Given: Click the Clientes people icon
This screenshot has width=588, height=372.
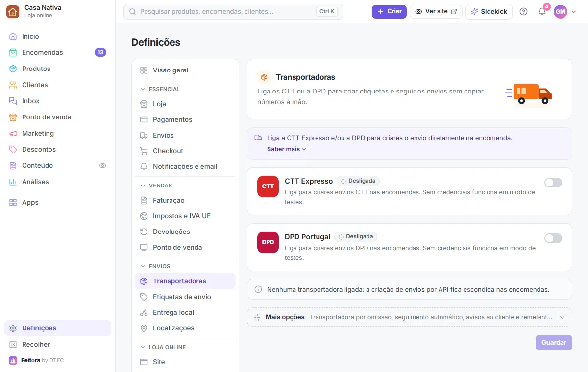Looking at the screenshot, I should pos(13,85).
